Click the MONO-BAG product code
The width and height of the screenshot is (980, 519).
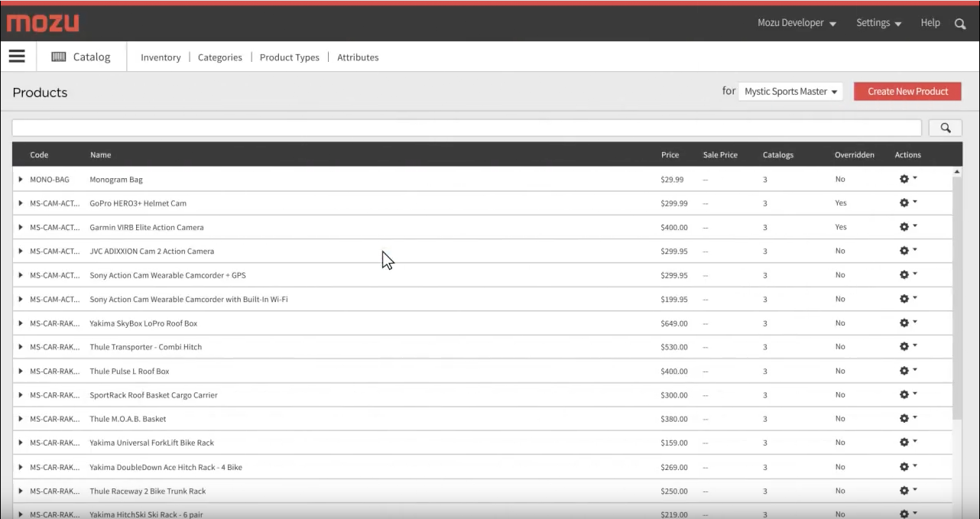click(50, 180)
